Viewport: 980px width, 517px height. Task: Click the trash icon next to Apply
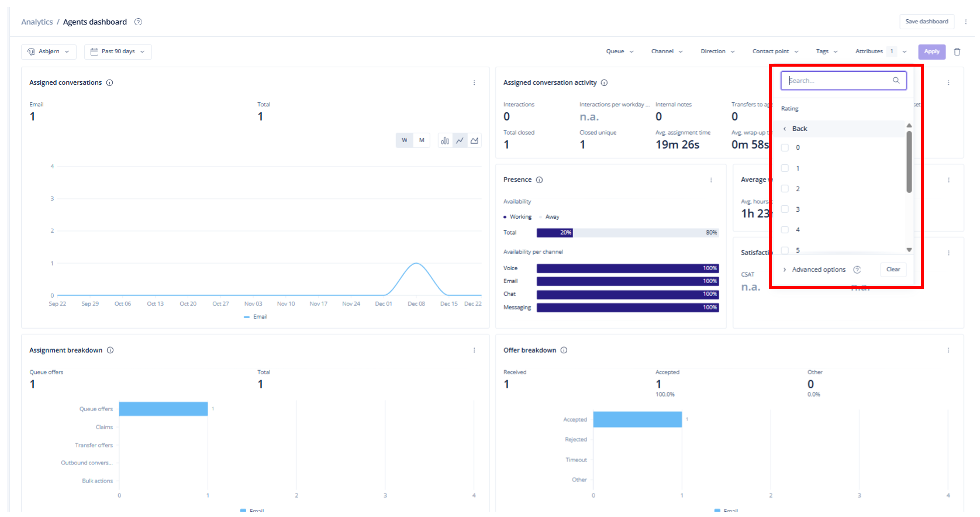tap(957, 51)
